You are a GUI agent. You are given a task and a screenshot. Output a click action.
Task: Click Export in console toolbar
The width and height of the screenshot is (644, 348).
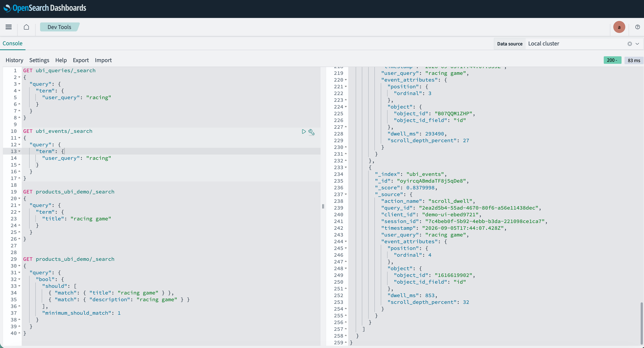[81, 60]
